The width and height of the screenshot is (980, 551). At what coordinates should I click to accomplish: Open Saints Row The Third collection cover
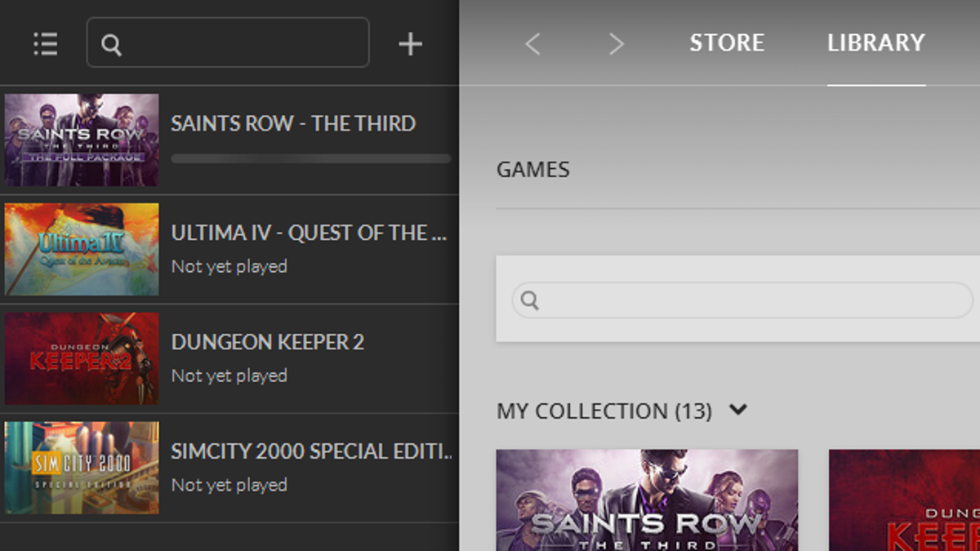pyautogui.click(x=647, y=500)
